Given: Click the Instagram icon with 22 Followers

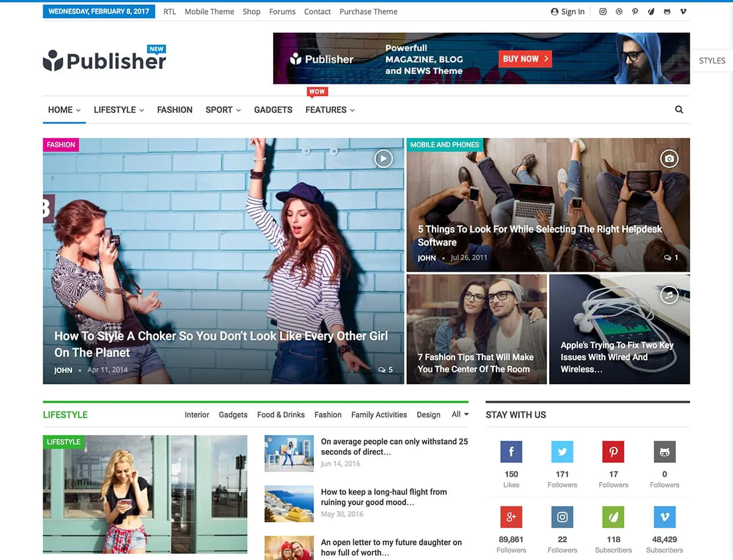Looking at the screenshot, I should [562, 517].
